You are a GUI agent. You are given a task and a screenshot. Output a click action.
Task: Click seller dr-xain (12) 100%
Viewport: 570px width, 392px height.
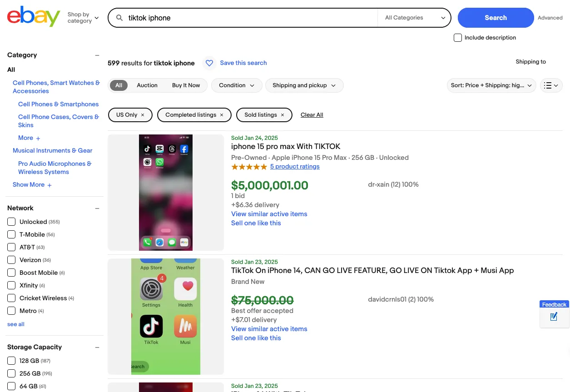click(393, 185)
